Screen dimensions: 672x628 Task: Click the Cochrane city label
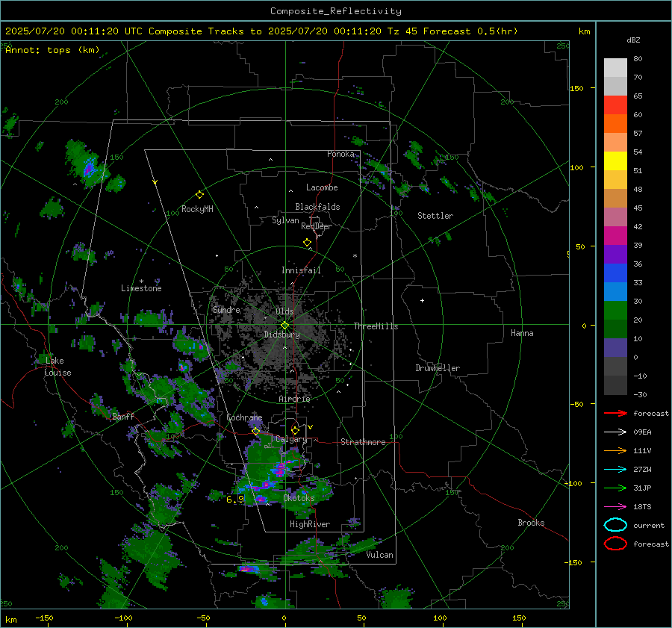coord(244,417)
